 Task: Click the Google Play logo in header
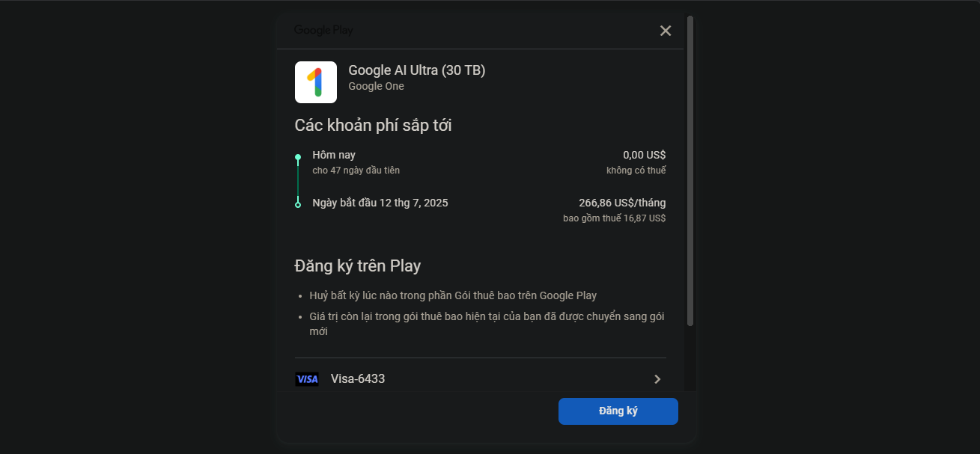coord(323,30)
